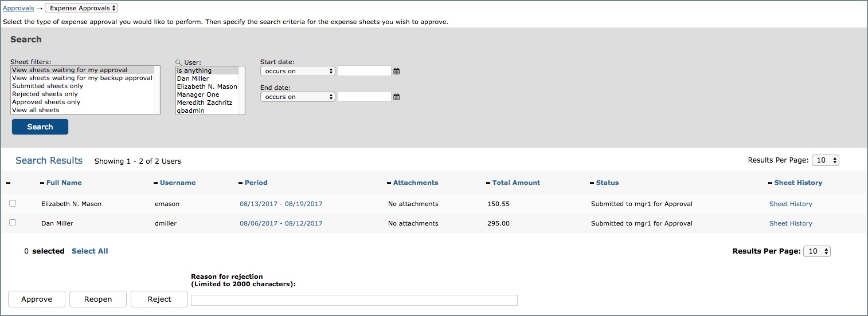
Task: Collapse the Sheet History column icon
Action: 770,183
